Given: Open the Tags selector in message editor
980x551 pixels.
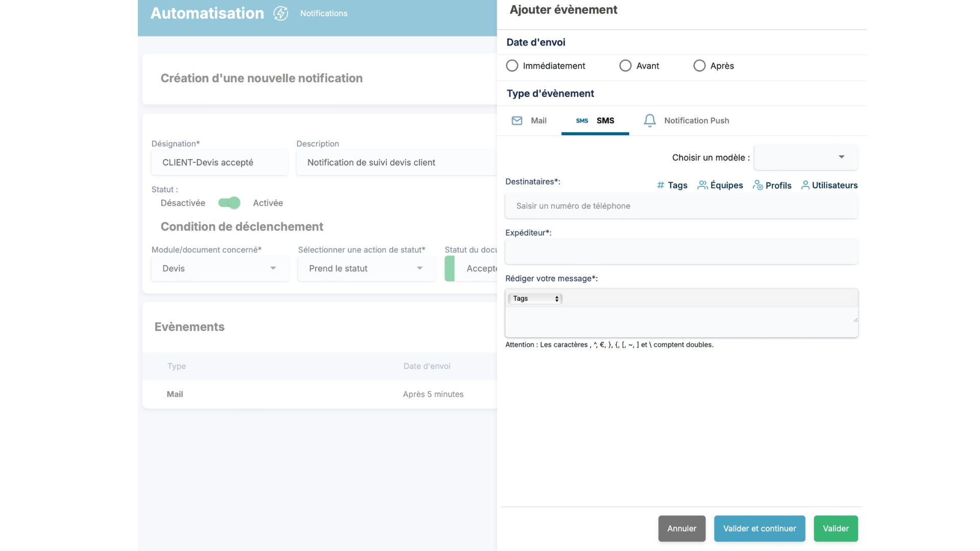Looking at the screenshot, I should point(535,298).
